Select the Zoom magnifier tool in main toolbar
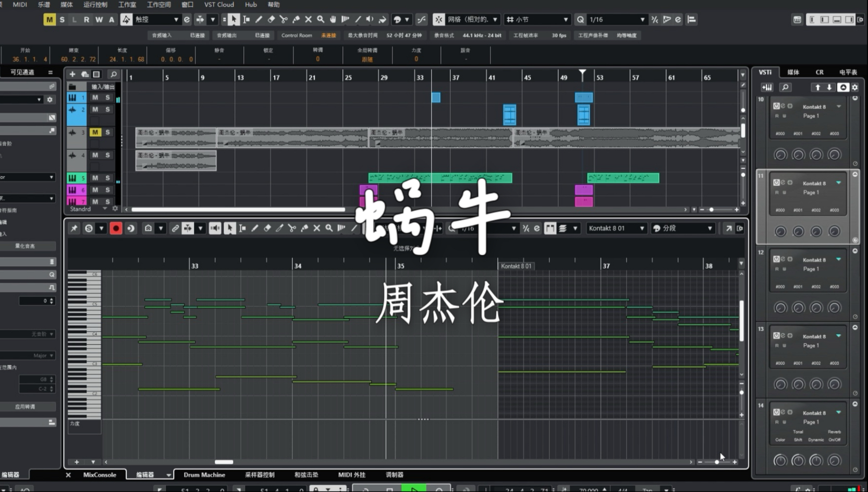This screenshot has width=868, height=492. 321,20
